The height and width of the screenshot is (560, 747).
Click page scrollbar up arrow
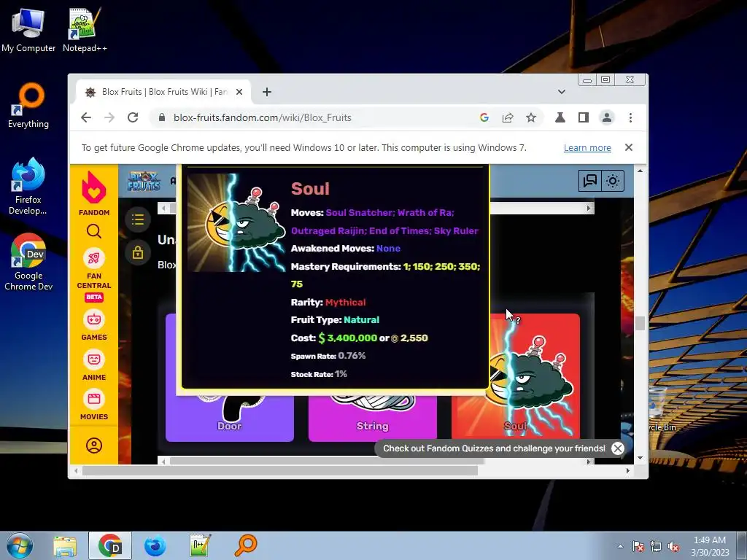pos(640,171)
